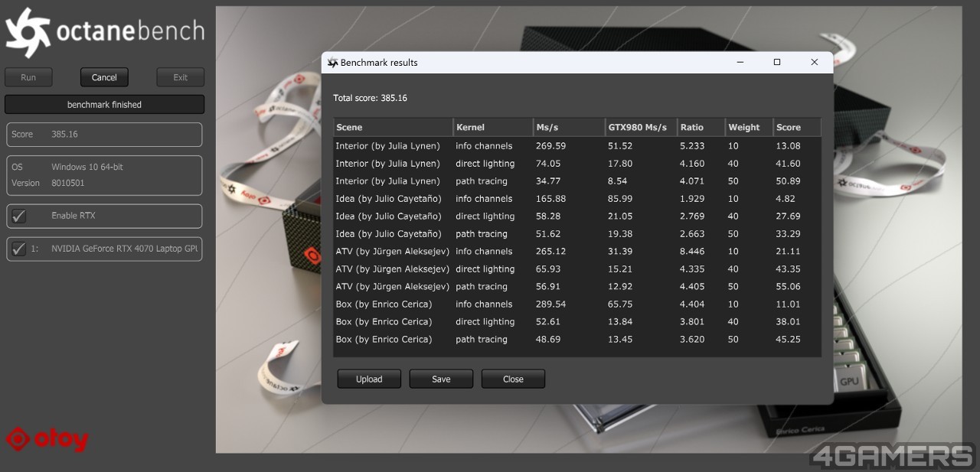The height and width of the screenshot is (472, 980).
Task: Click the 4.82 score cell
Action: [x=786, y=198]
